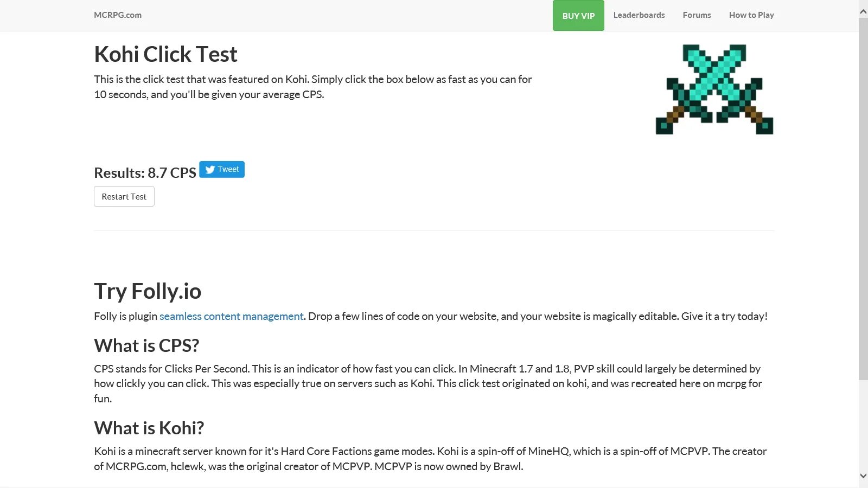The image size is (868, 488).
Task: Click the What is Kohi? heading
Action: [x=149, y=428]
